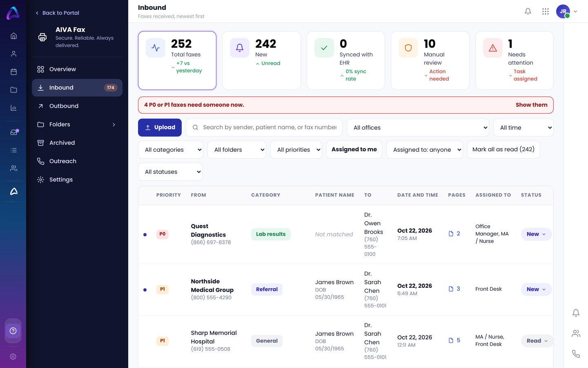Open Archived in the sidebar

[77, 143]
